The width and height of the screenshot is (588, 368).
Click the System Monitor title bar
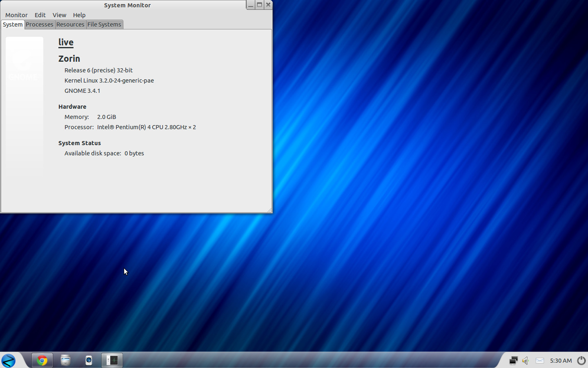pyautogui.click(x=127, y=5)
